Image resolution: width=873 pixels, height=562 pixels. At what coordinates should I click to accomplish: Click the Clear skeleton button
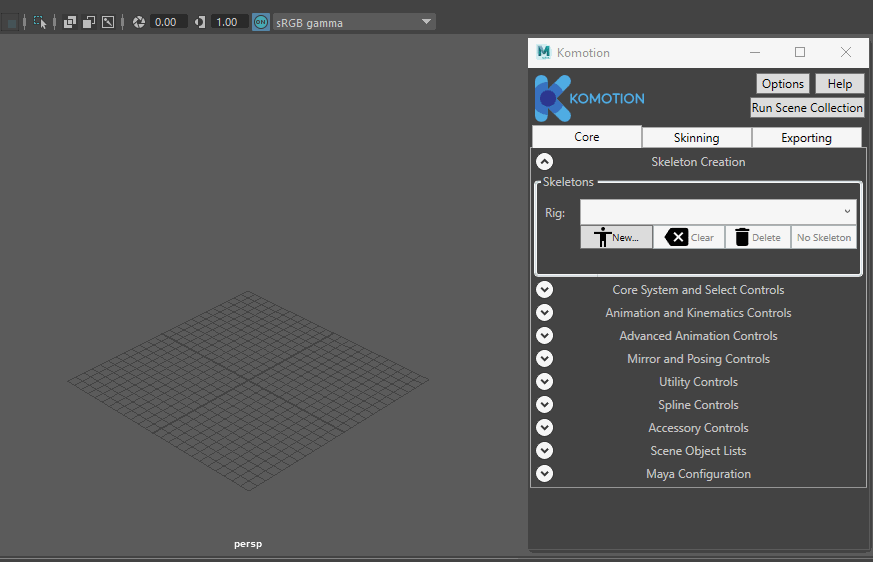[689, 237]
